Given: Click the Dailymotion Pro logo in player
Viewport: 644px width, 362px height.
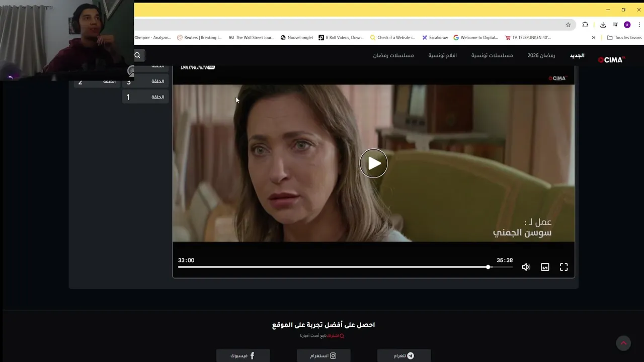Looking at the screenshot, I should pyautogui.click(x=198, y=67).
